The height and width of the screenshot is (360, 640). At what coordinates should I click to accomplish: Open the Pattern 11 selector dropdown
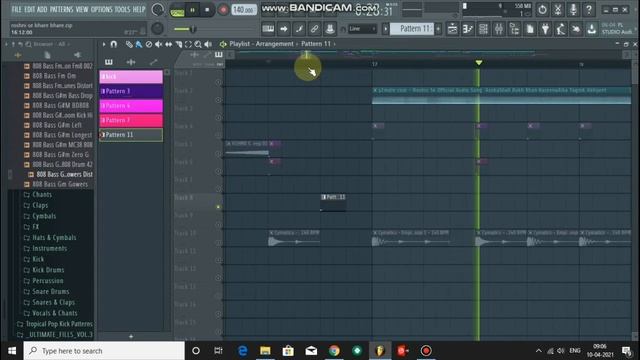pos(412,29)
